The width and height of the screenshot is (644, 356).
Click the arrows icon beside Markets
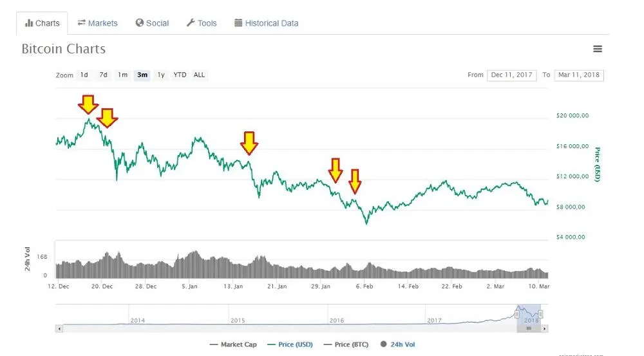[82, 23]
